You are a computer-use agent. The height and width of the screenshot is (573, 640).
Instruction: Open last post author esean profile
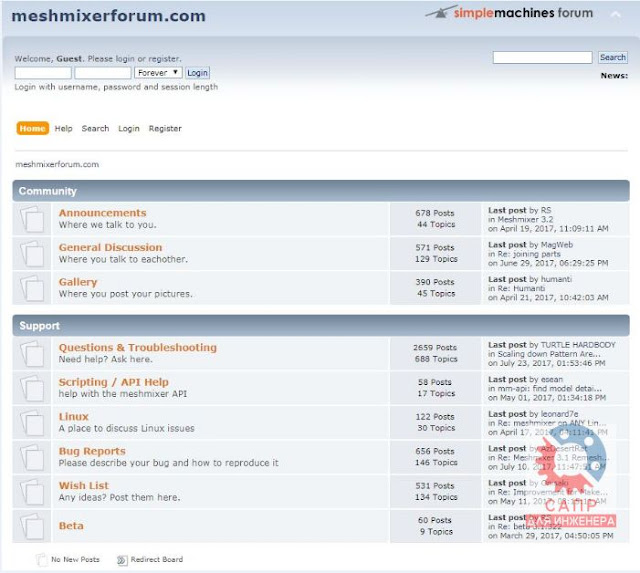[552, 379]
